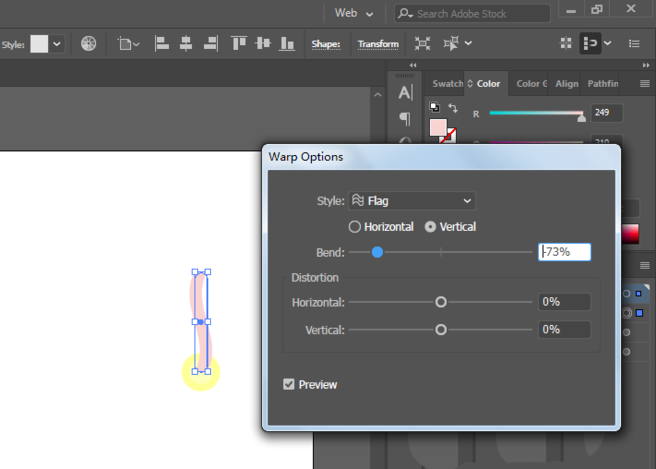Screen dimensions: 656x469
Task: Click the Isolate Selected Object icon
Action: tap(423, 44)
